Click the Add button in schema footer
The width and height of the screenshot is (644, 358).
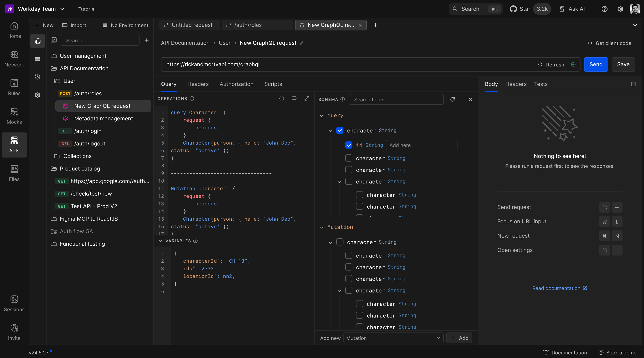coord(459,338)
